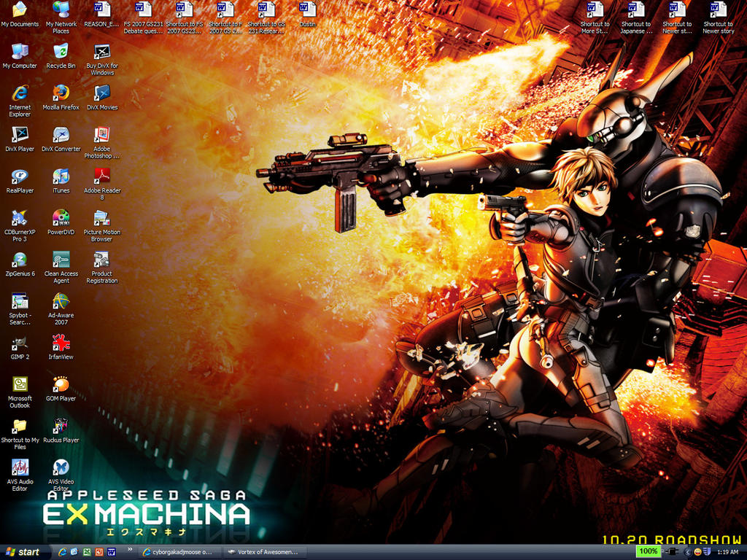The image size is (747, 560).
Task: Open the Start menu
Action: coord(22,552)
